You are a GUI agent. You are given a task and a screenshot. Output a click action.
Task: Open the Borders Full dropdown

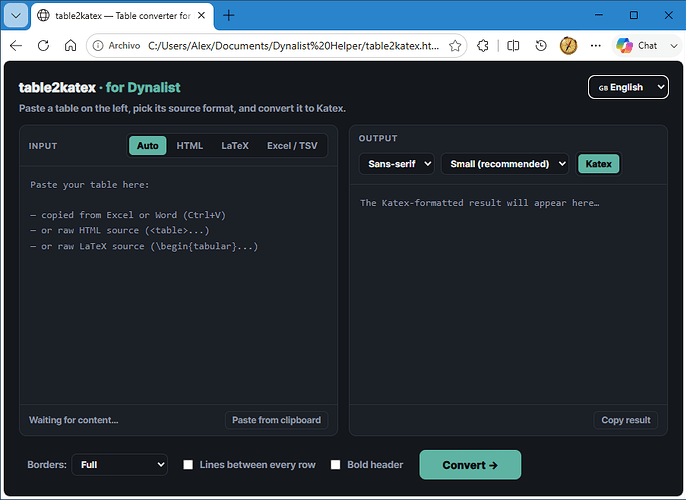[x=119, y=465]
